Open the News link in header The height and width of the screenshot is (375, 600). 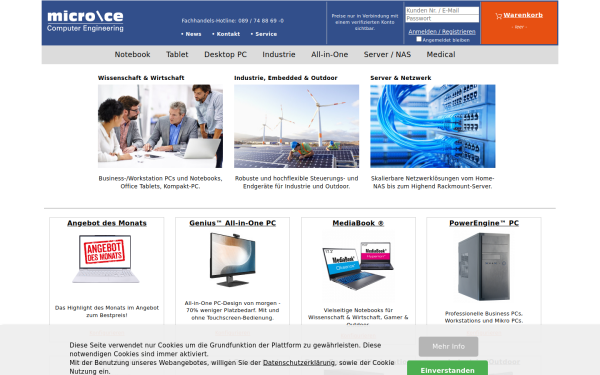[x=193, y=34]
